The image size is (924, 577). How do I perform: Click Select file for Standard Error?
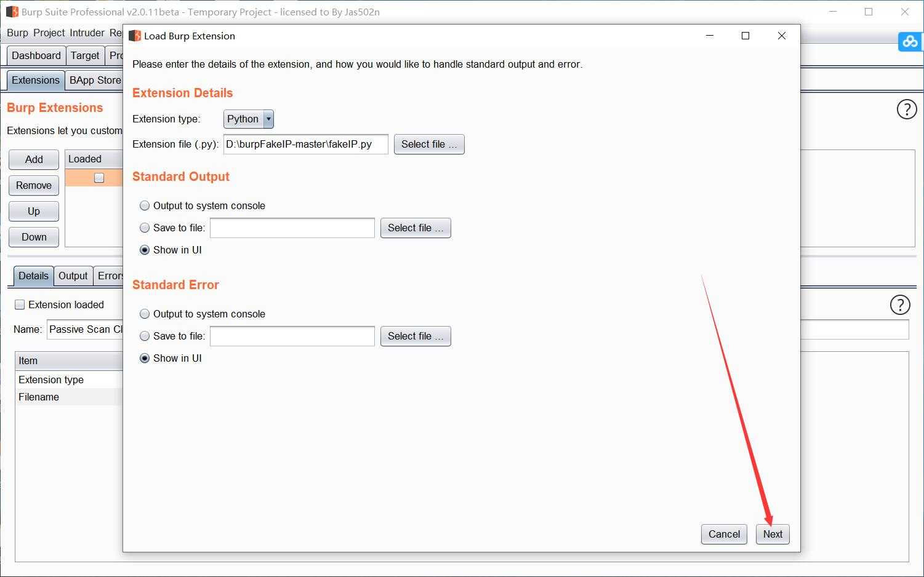click(416, 336)
